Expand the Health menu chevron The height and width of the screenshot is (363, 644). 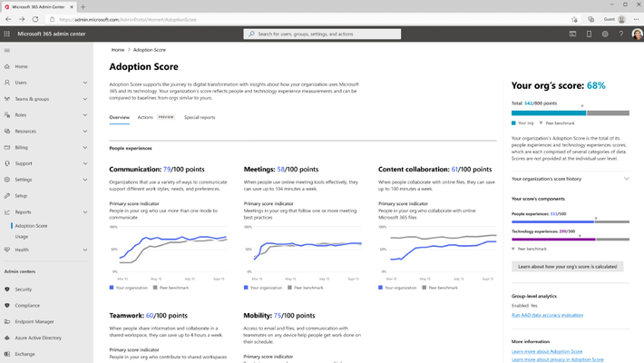click(x=85, y=250)
